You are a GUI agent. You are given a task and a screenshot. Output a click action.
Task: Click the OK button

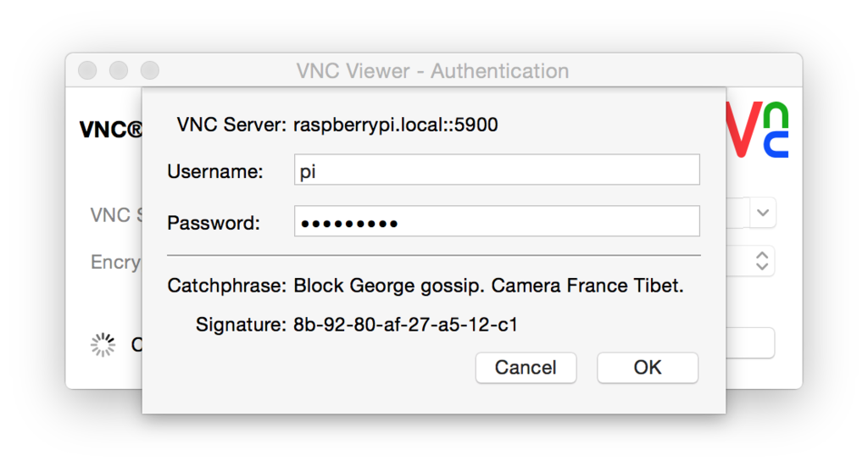[647, 367]
